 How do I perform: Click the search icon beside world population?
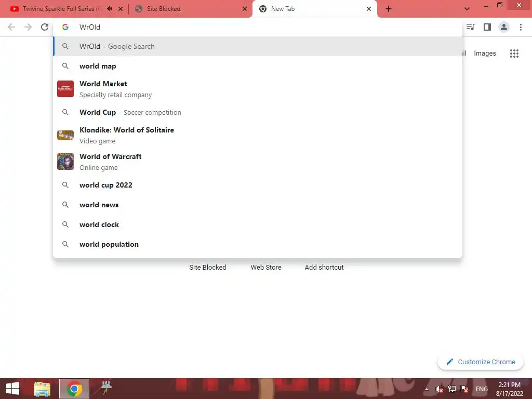65,244
